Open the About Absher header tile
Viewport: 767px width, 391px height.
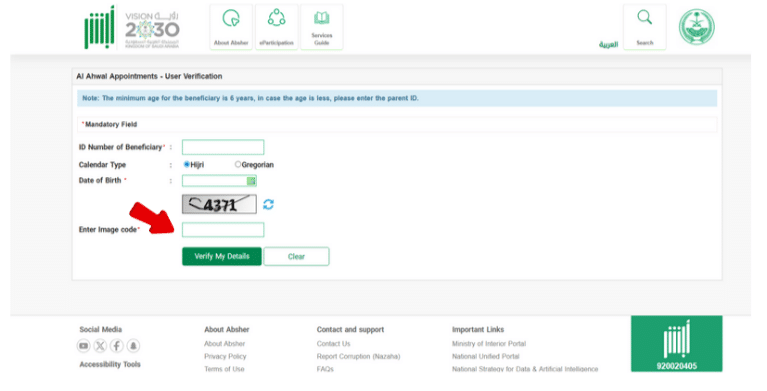click(231, 27)
